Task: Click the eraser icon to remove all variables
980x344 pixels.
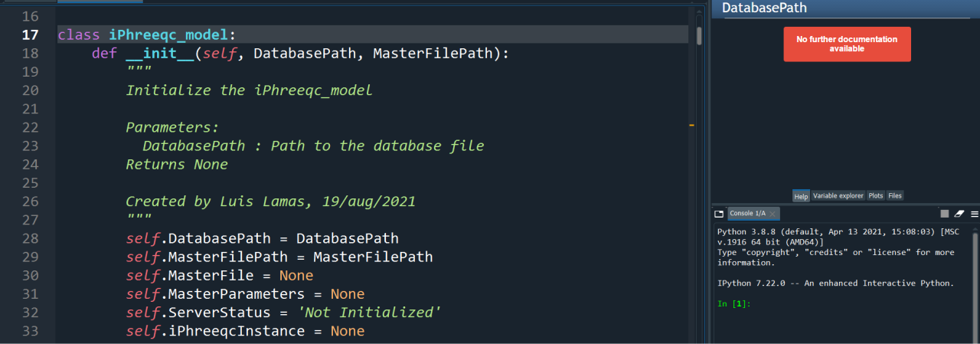Action: coord(960,214)
